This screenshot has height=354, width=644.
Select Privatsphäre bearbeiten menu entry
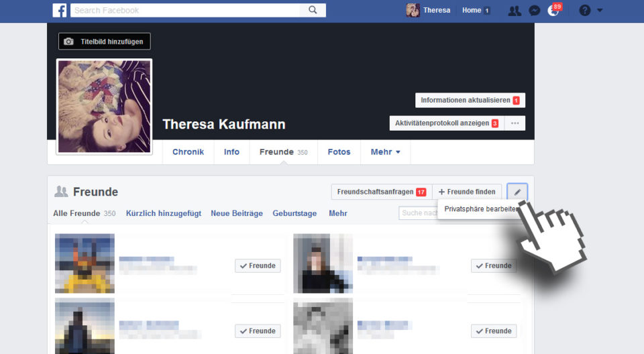click(x=480, y=209)
